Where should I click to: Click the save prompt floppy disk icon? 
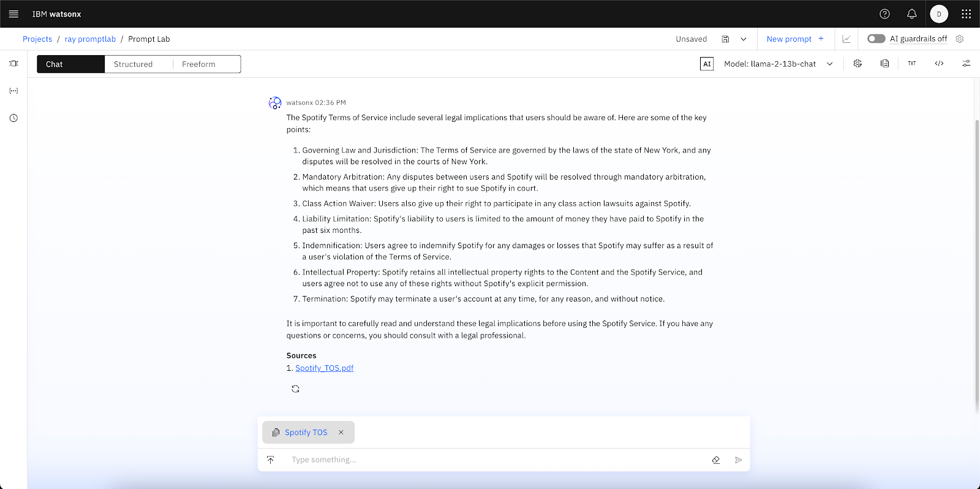[x=725, y=39]
